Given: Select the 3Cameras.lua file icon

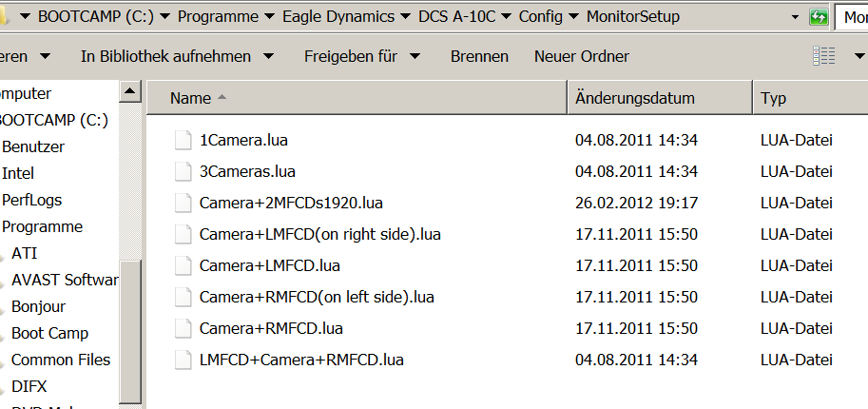Looking at the screenshot, I should click(x=183, y=172).
